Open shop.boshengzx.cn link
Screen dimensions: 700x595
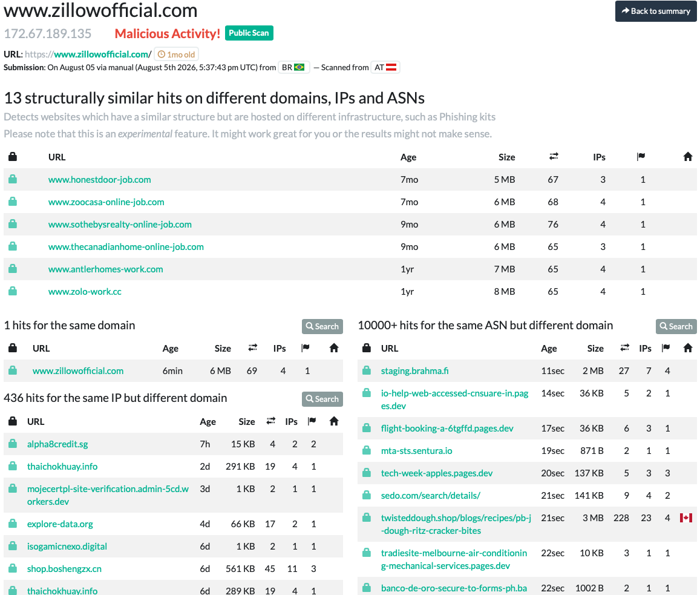pyautogui.click(x=64, y=568)
